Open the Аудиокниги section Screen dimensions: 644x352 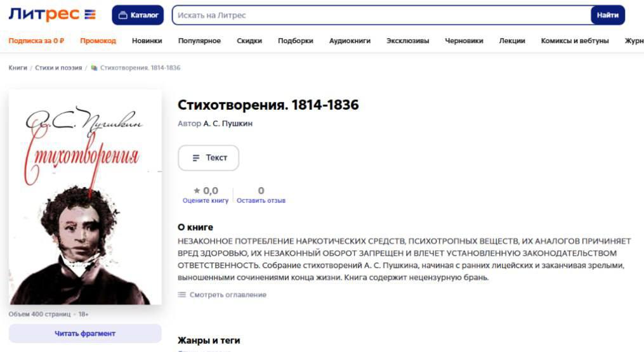coord(350,41)
